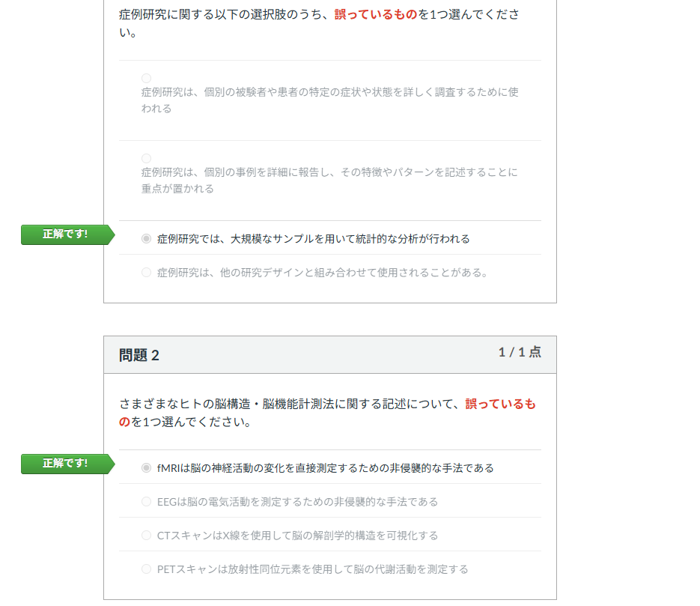Select radio button beside the CTスキャン answer

tap(146, 536)
